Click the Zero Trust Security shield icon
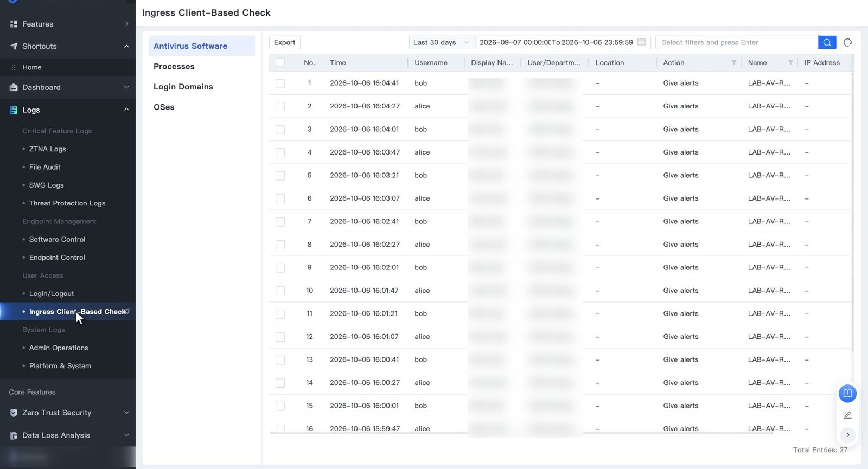This screenshot has height=469, width=868. point(14,413)
